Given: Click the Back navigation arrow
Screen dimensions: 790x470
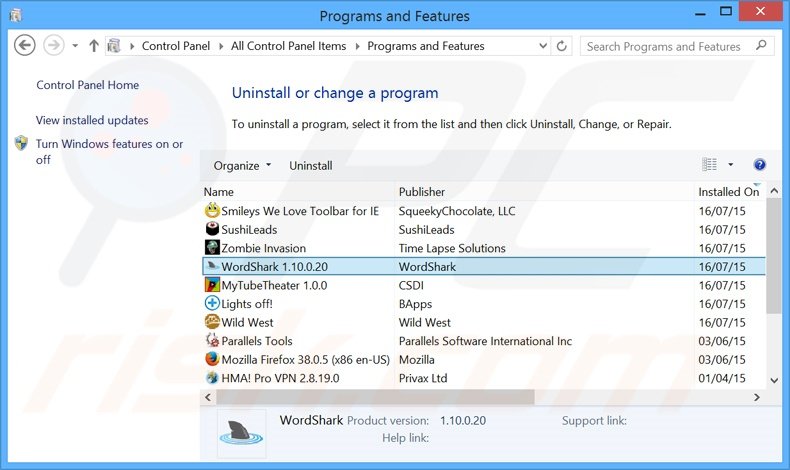Looking at the screenshot, I should [x=24, y=46].
